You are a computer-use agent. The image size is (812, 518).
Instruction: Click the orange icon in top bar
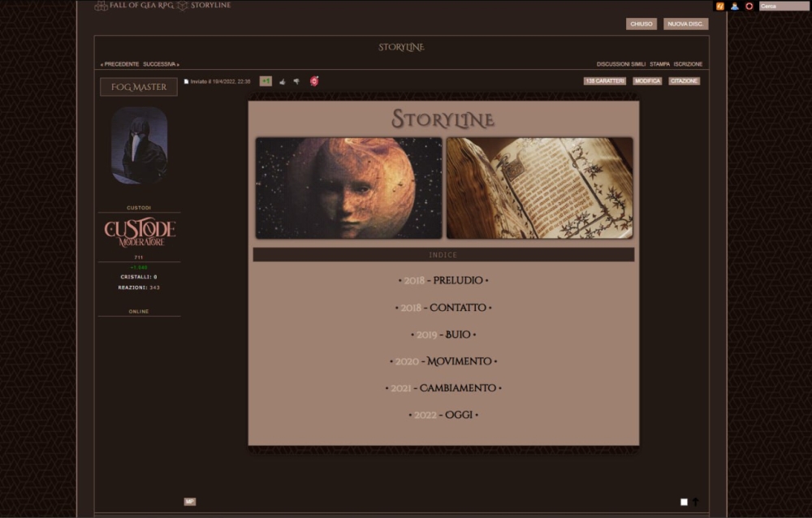point(719,6)
